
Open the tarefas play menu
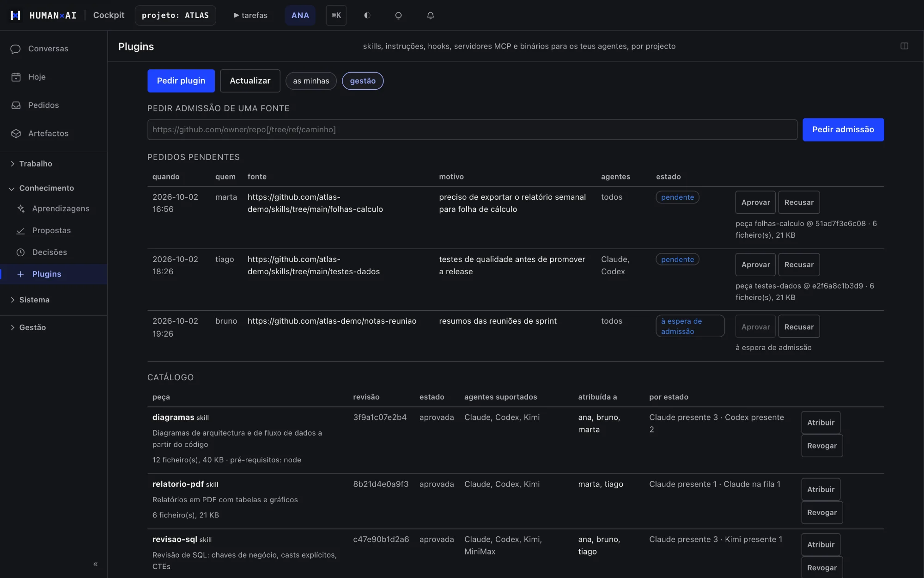coord(250,15)
